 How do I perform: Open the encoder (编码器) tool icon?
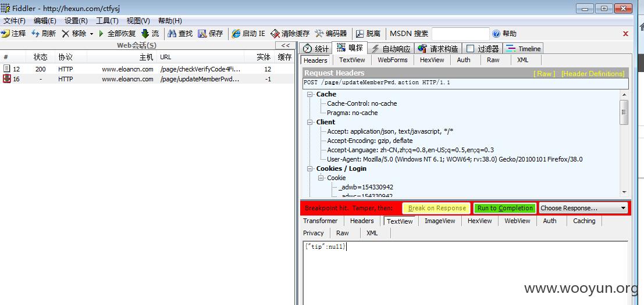[x=319, y=34]
